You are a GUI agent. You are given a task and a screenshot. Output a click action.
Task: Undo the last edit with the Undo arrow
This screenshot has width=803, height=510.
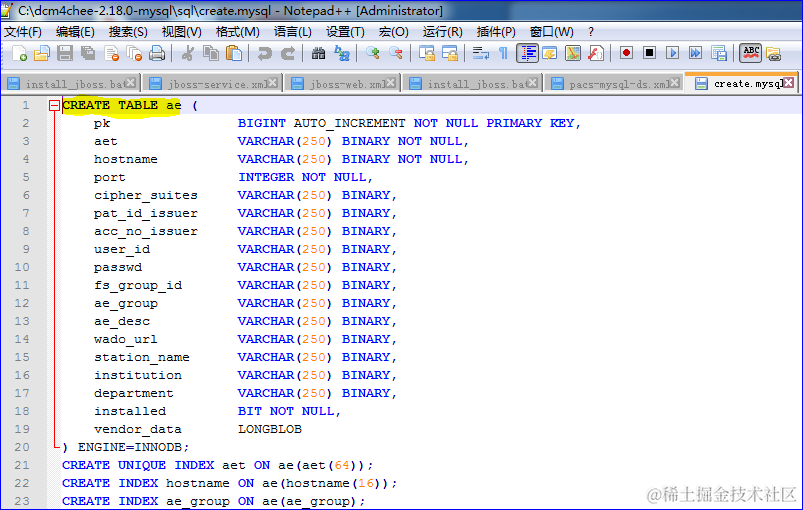pos(264,53)
